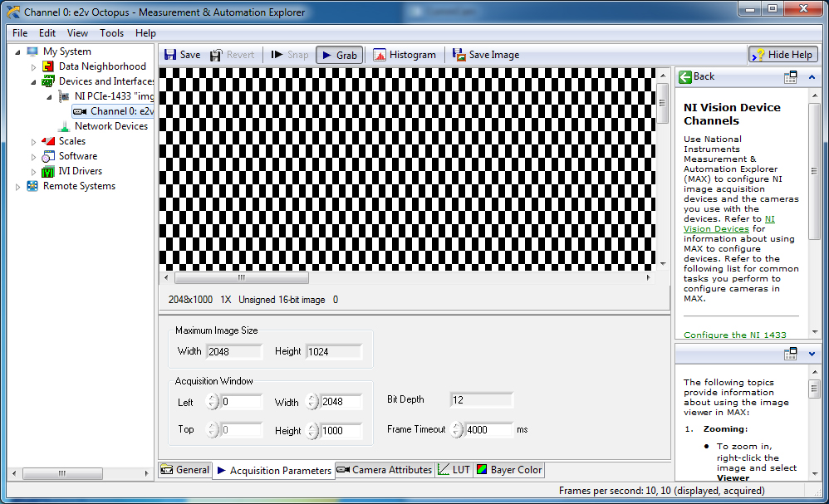Select IVI Drivers in the tree
Image resolution: width=829 pixels, height=504 pixels.
click(81, 171)
